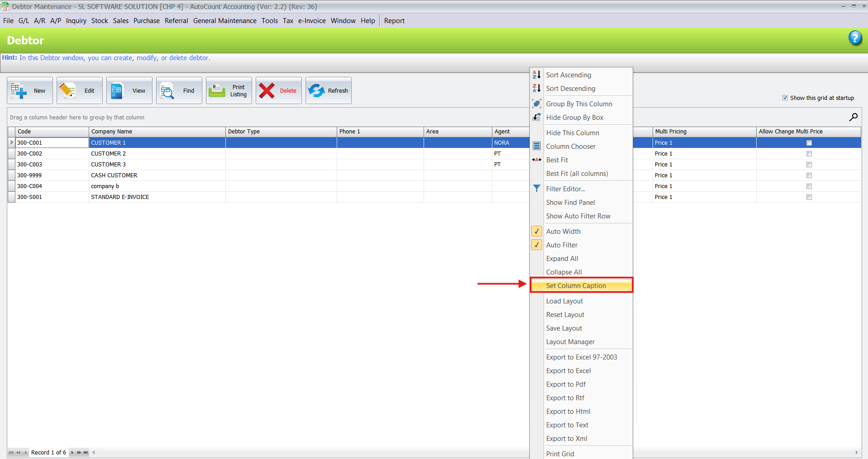Click the Refresh arrows icon

316,90
